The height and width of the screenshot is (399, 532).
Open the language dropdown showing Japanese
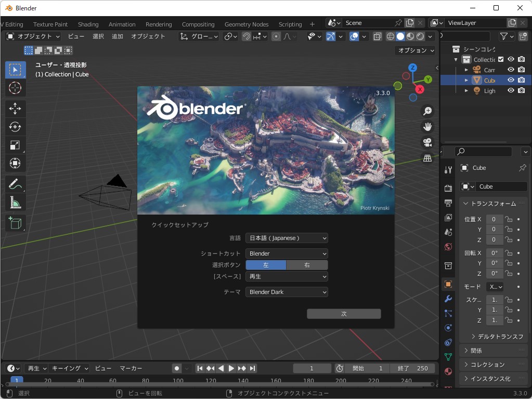(287, 237)
